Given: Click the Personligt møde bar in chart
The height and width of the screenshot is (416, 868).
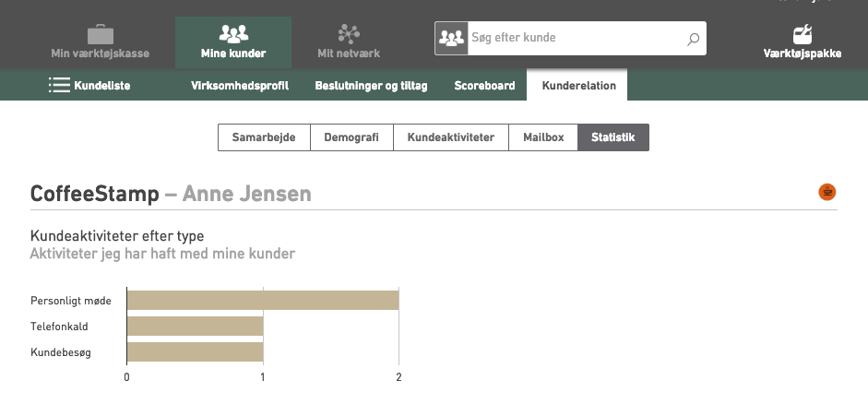Looking at the screenshot, I should click(263, 300).
